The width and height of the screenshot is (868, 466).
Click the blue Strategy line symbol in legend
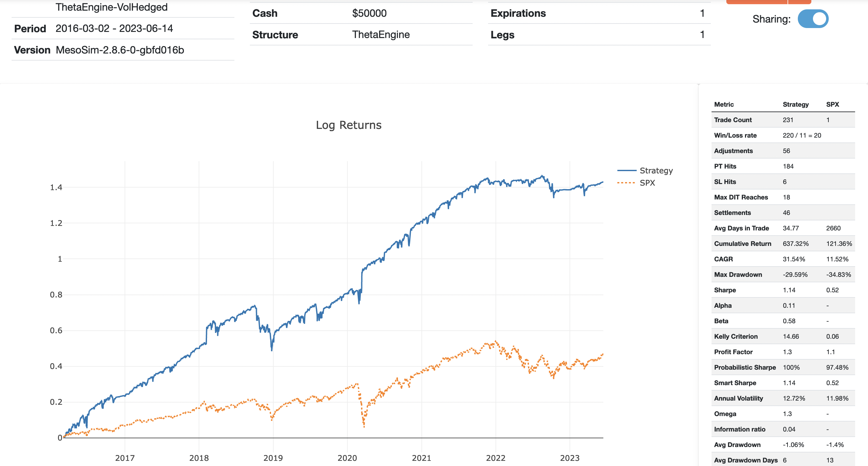(x=627, y=170)
